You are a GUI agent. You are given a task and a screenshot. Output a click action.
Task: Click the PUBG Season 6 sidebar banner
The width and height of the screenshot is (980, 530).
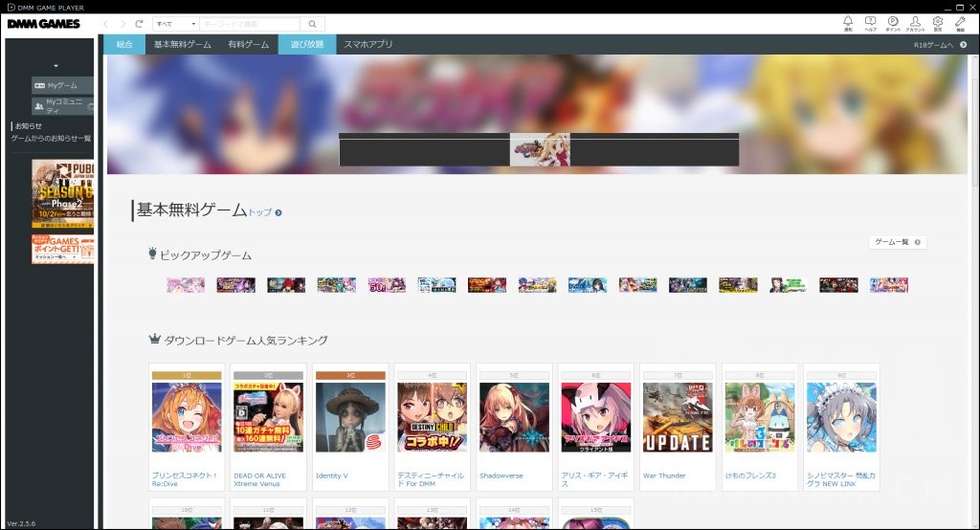tap(62, 194)
